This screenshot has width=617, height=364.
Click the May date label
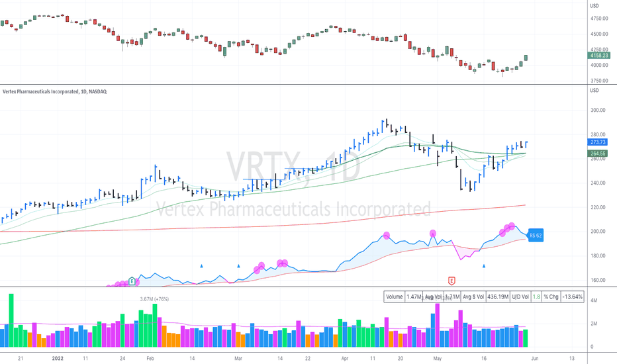pos(437,359)
